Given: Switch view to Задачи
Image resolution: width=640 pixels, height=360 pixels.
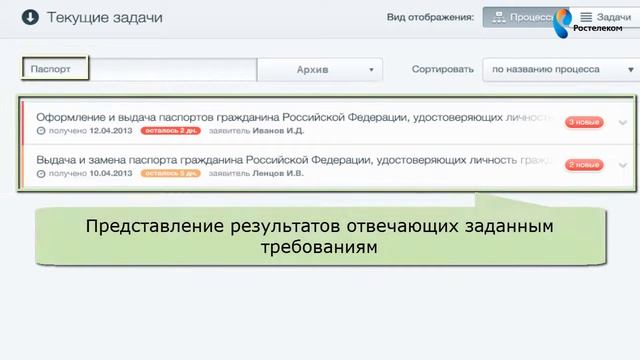Looking at the screenshot, I should point(606,17).
